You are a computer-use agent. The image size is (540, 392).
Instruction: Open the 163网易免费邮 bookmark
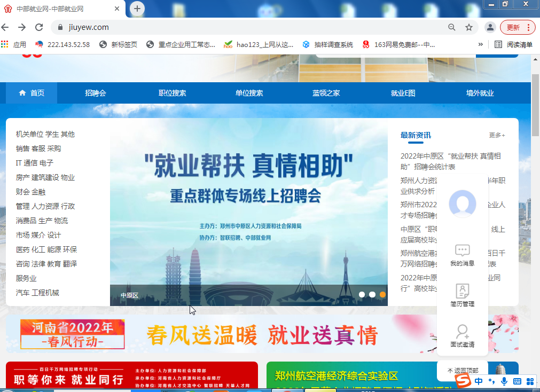click(398, 44)
